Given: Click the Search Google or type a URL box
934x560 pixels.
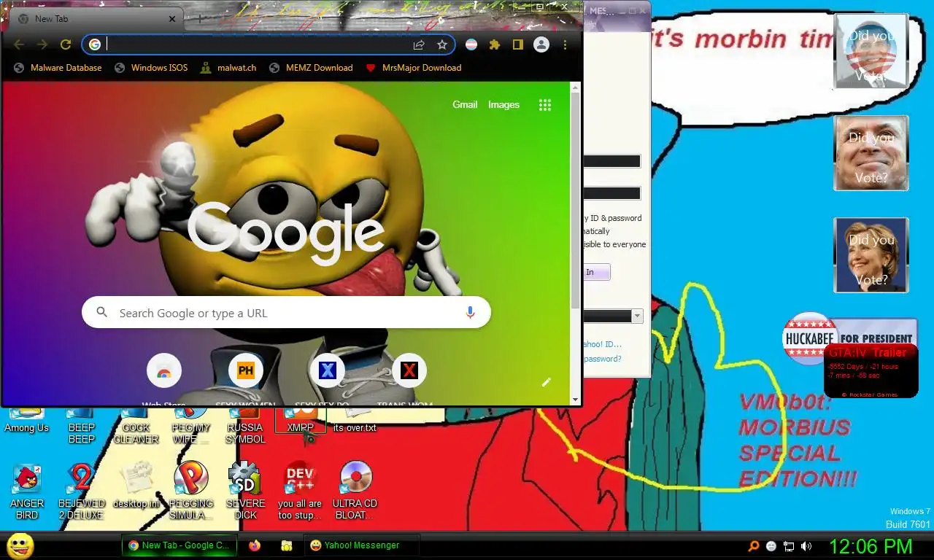Looking at the screenshot, I should click(286, 313).
